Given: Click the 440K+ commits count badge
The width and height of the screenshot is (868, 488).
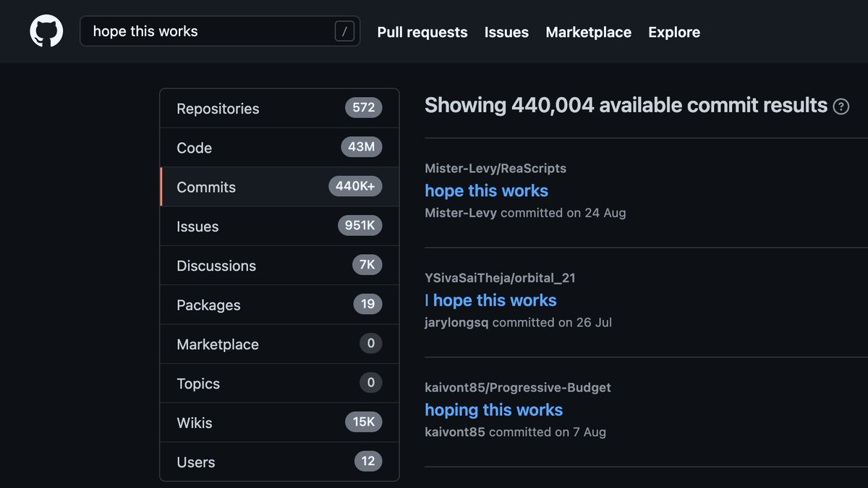Looking at the screenshot, I should (355, 186).
